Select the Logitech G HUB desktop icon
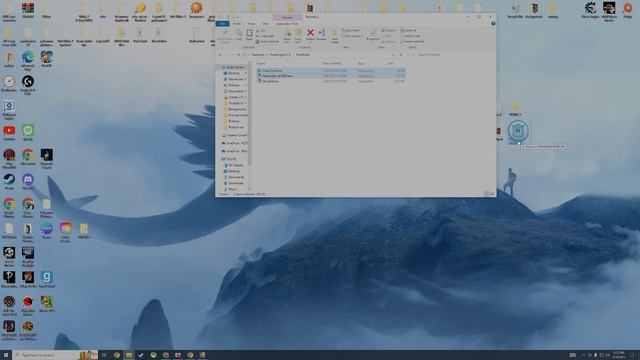 click(28, 85)
